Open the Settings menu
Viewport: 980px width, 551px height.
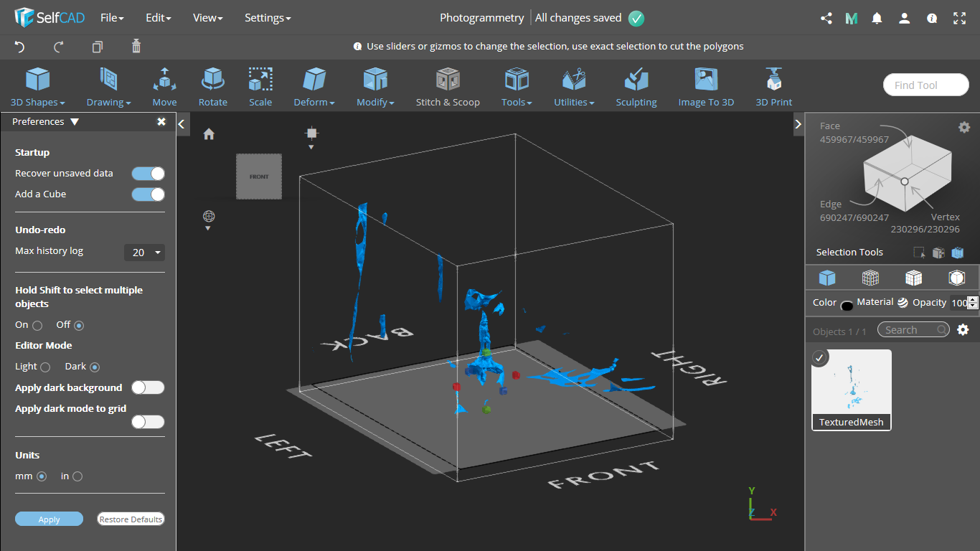(x=268, y=18)
